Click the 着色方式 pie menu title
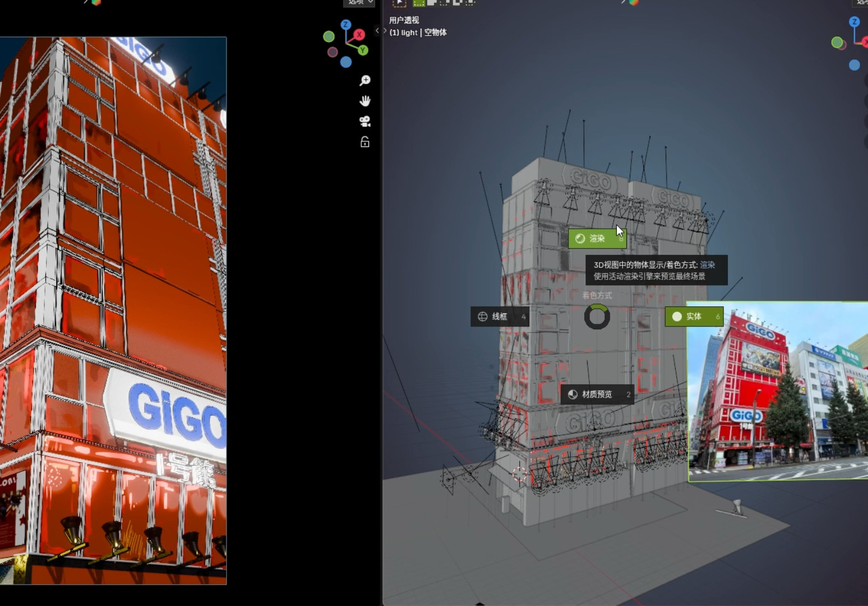The width and height of the screenshot is (868, 606). tap(597, 295)
